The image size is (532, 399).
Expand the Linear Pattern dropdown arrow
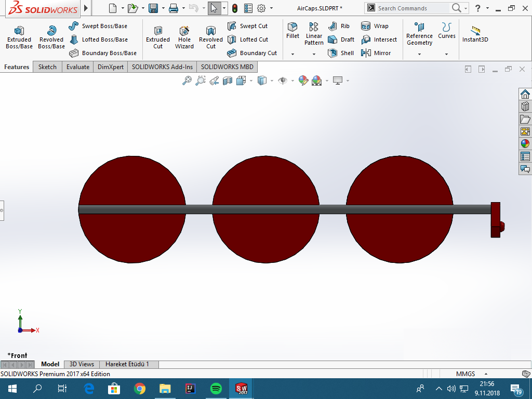[314, 54]
